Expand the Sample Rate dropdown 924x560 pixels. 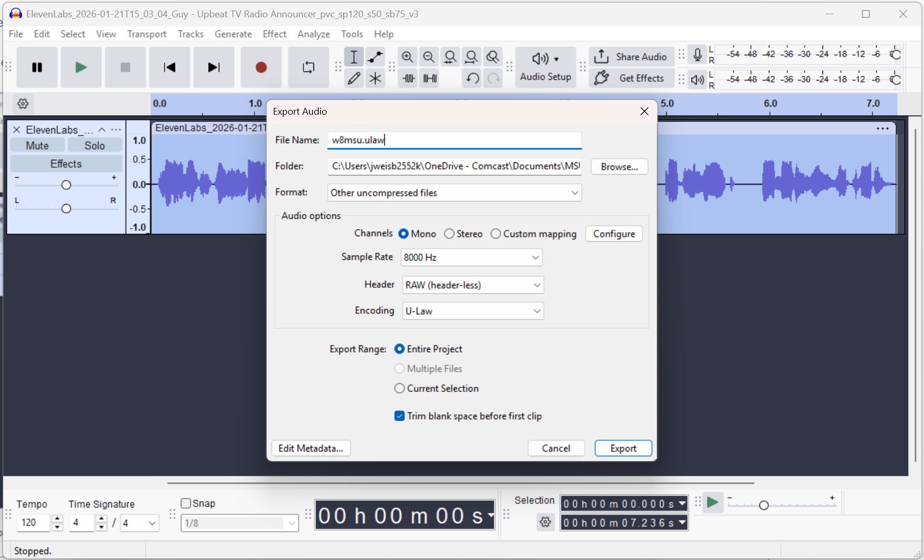coord(472,258)
